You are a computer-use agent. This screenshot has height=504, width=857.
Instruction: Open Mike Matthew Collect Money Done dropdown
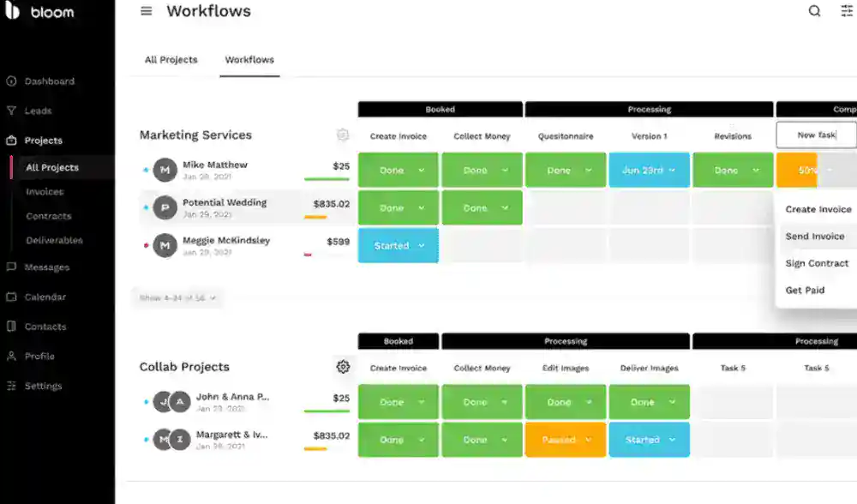coord(482,170)
